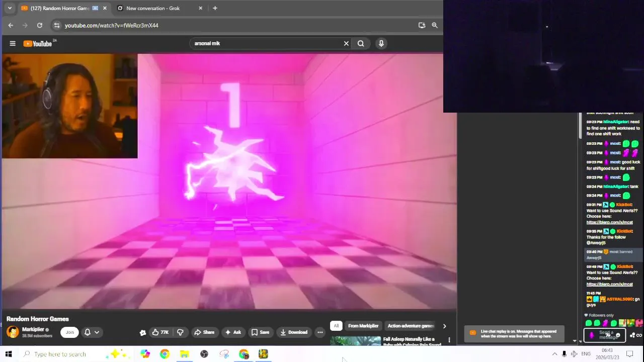Open Markiplier channel name link
Screen dimensions: 644x362
pos(33,329)
